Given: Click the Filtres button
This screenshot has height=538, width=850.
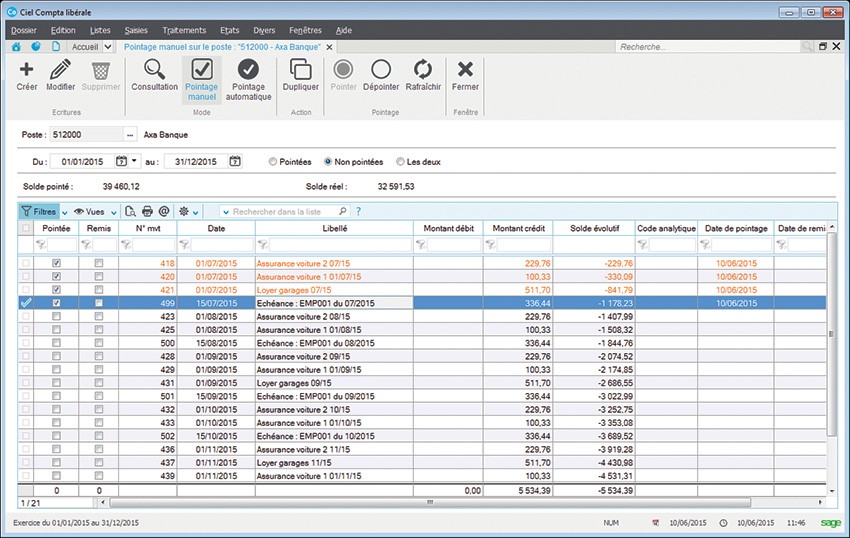Looking at the screenshot, I should pos(38,212).
